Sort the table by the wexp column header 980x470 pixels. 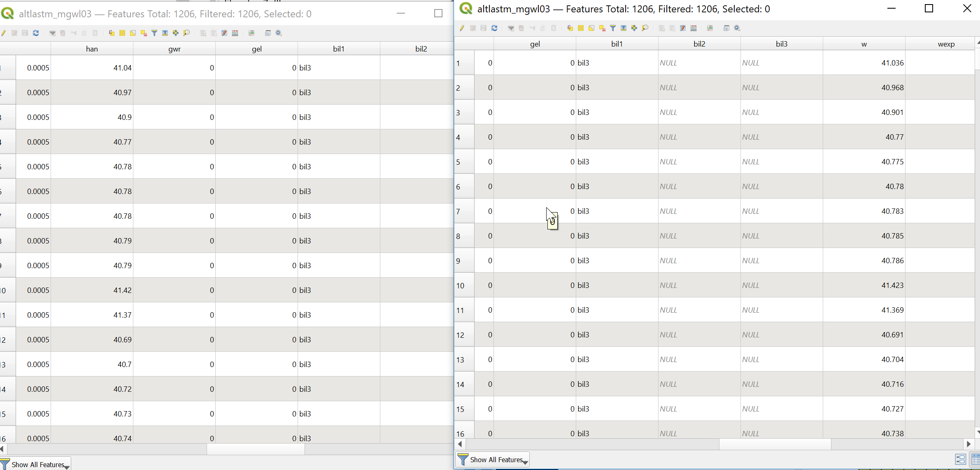point(945,44)
